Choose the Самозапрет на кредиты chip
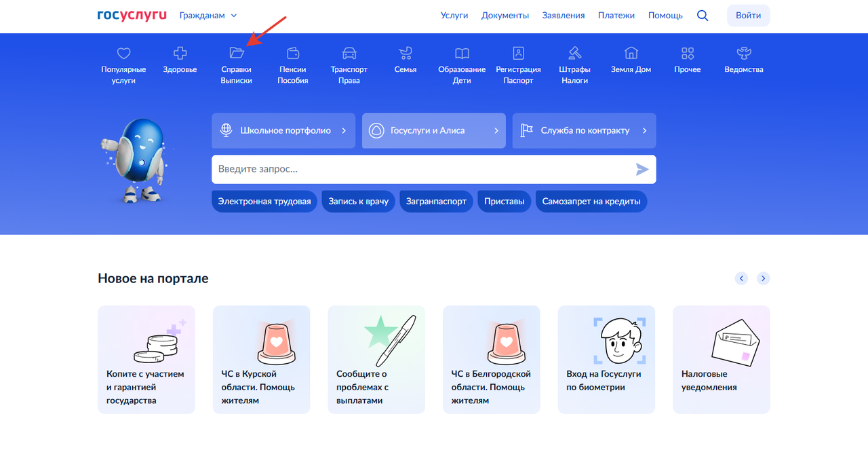This screenshot has height=450, width=868. coord(592,202)
